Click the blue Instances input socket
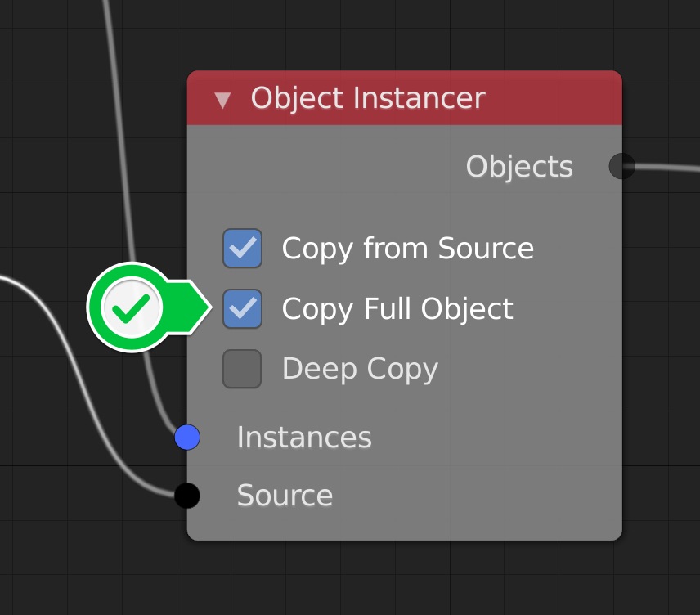This screenshot has width=700, height=615. (188, 438)
